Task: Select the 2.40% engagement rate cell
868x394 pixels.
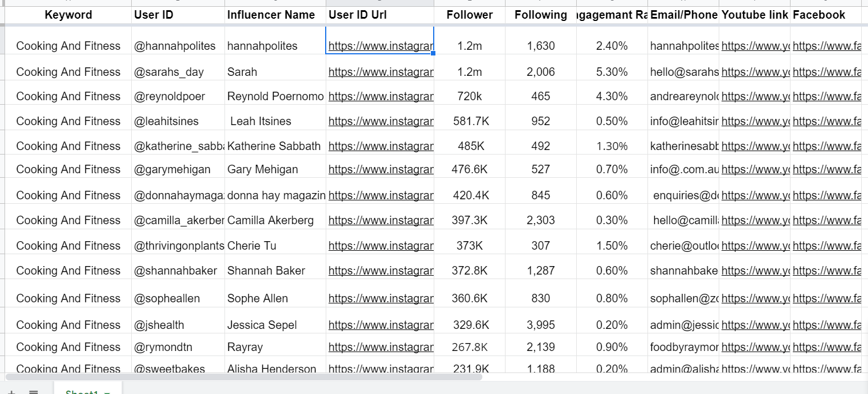Action: pos(611,46)
